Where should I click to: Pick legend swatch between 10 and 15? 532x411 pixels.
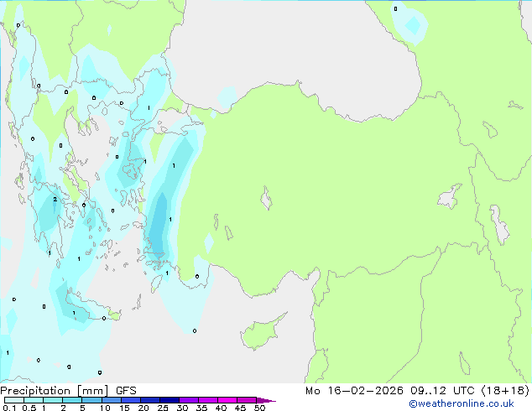point(111,400)
